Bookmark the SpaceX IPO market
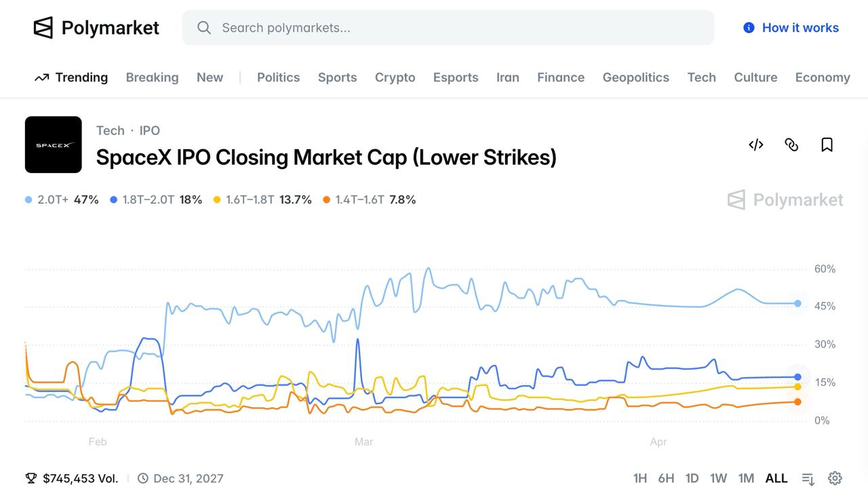Image resolution: width=868 pixels, height=504 pixels. 827,144
